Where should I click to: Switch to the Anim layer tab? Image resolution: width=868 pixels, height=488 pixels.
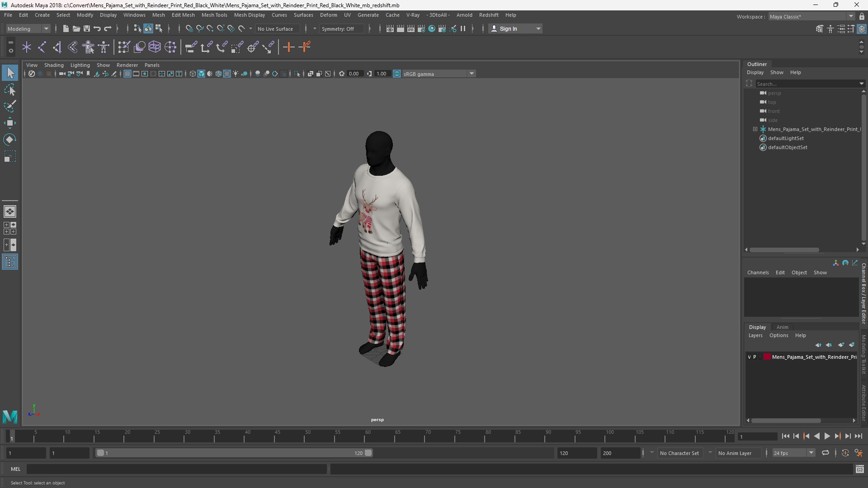pos(782,327)
